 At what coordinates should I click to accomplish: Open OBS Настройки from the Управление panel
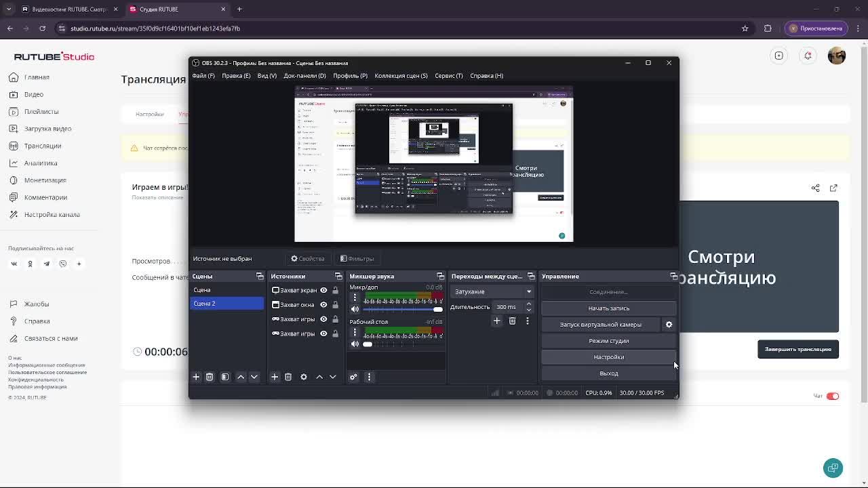[608, 357]
